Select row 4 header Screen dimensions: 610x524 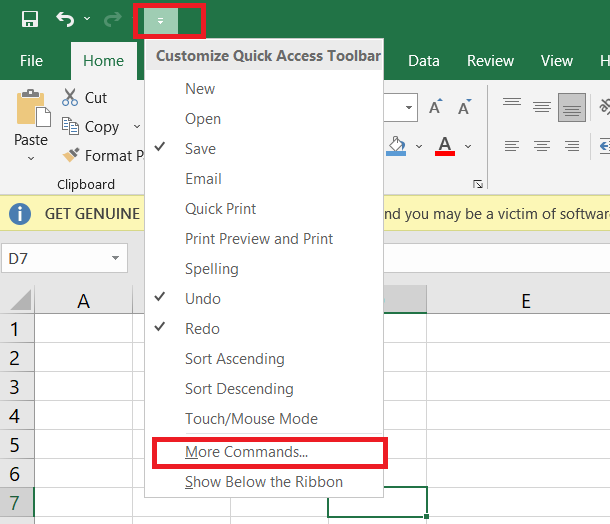click(17, 415)
